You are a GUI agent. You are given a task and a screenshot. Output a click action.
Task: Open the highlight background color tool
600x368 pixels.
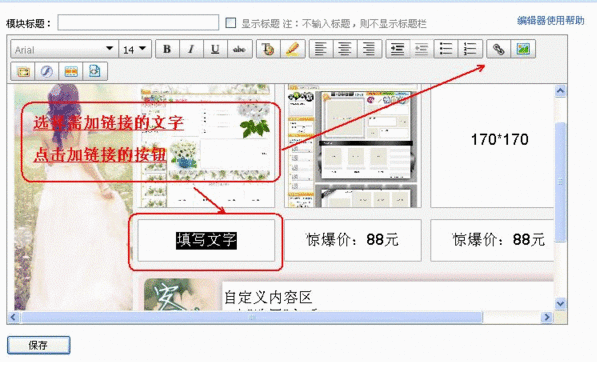[293, 49]
